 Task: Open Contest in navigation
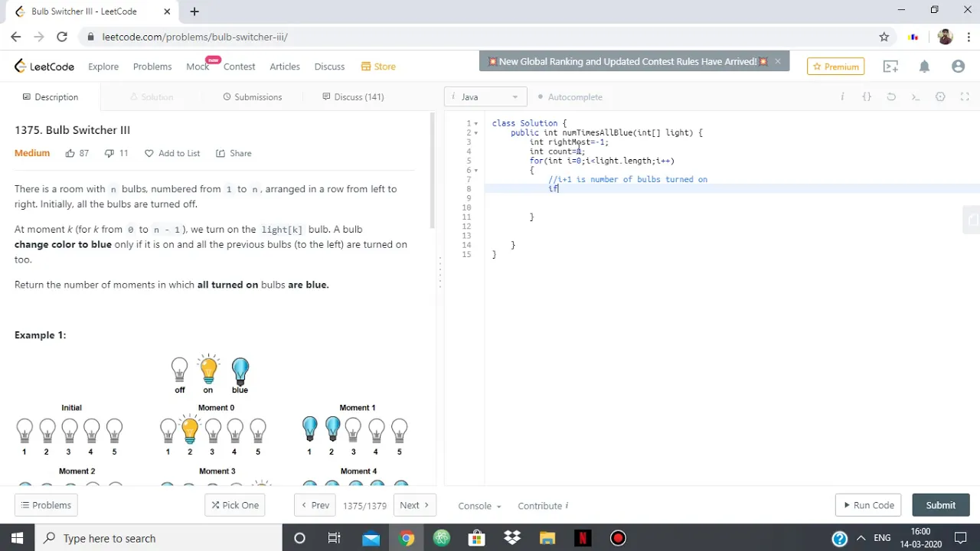pyautogui.click(x=240, y=67)
